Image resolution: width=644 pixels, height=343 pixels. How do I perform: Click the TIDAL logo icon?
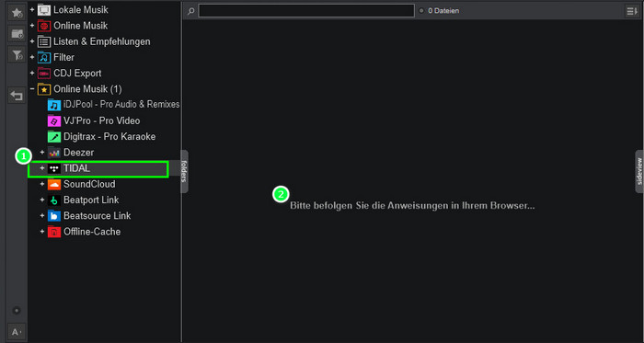[53, 168]
